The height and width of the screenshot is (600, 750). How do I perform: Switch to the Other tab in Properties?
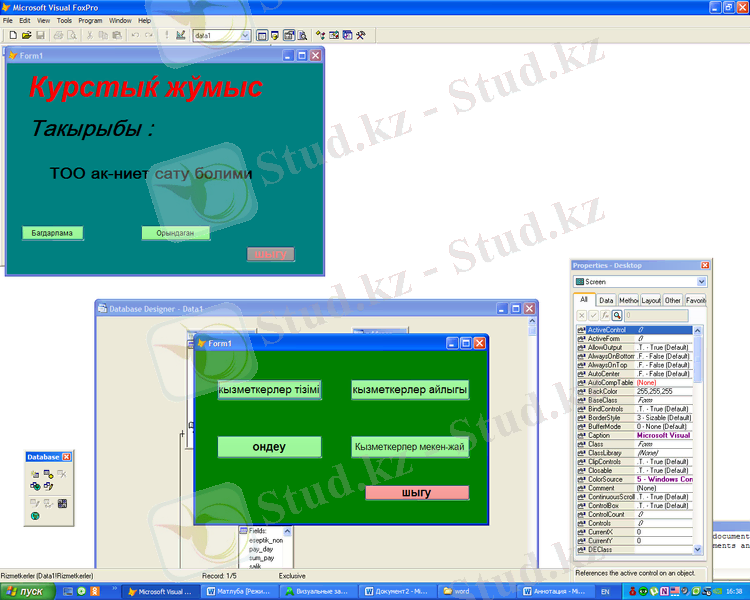(673, 300)
